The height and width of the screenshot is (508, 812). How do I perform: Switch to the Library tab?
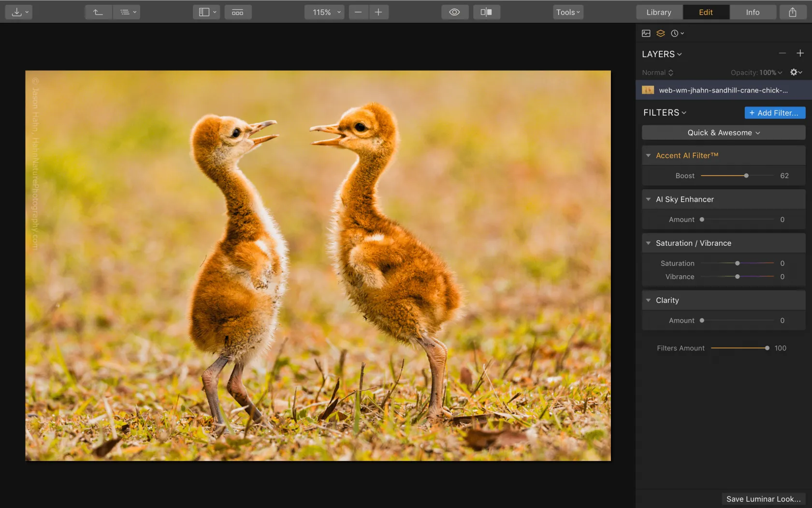tap(659, 12)
